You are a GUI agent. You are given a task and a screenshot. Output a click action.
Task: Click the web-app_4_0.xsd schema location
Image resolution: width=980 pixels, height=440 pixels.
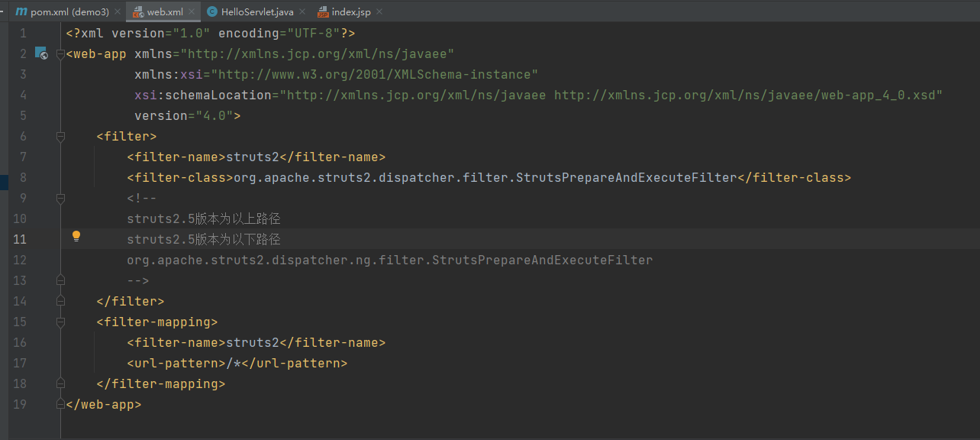[749, 95]
